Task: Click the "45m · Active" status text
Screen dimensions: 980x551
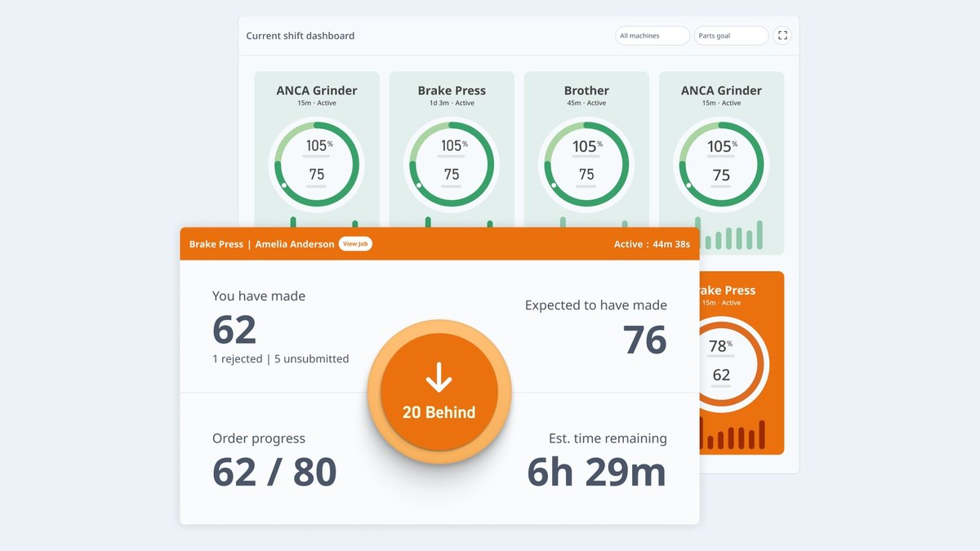Action: (x=586, y=104)
